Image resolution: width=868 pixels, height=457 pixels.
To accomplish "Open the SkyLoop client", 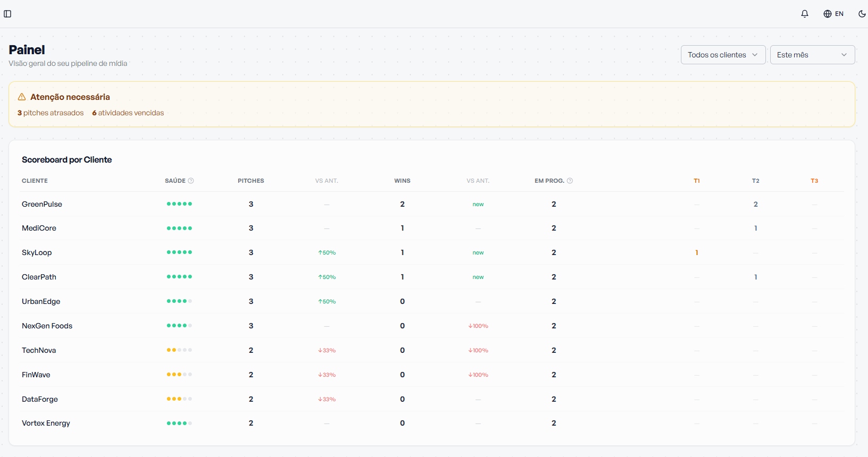I will (x=37, y=252).
